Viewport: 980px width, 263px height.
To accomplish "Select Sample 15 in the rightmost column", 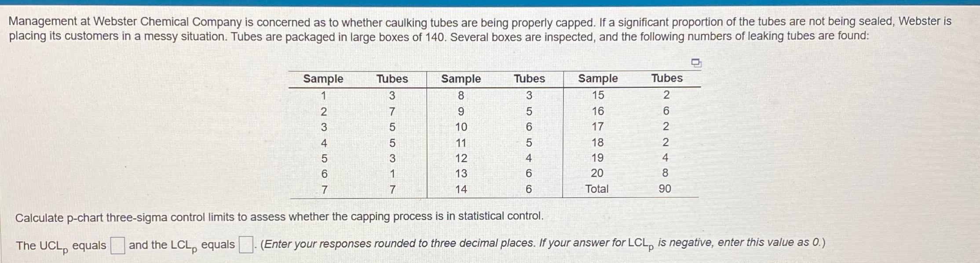I will 598,95.
